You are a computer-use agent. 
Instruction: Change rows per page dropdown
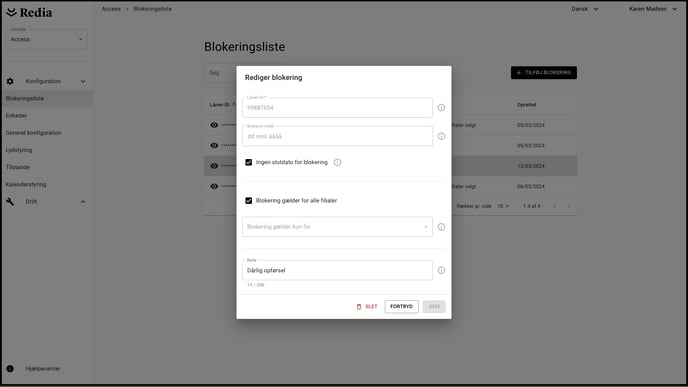point(503,206)
